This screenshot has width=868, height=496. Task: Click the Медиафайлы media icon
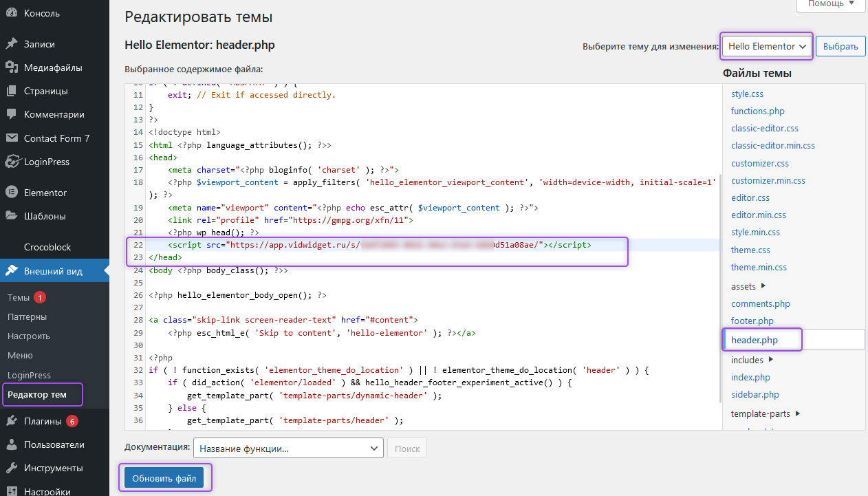pos(12,67)
